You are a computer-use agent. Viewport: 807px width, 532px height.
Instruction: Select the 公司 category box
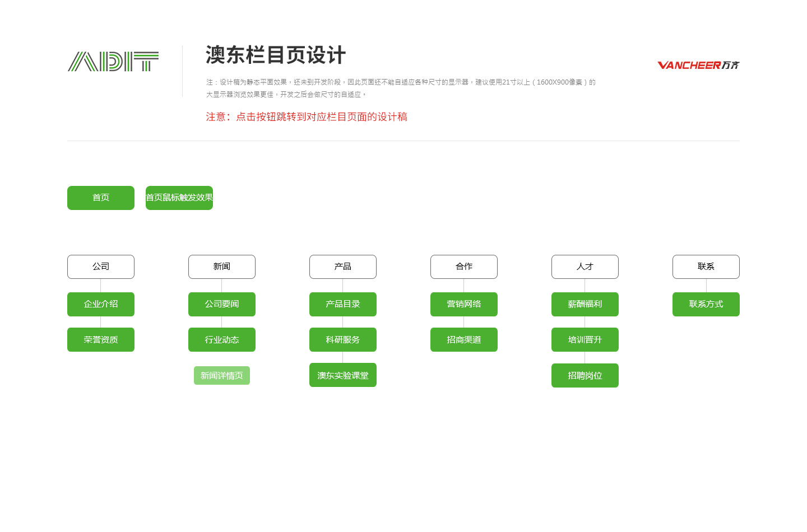coord(101,267)
